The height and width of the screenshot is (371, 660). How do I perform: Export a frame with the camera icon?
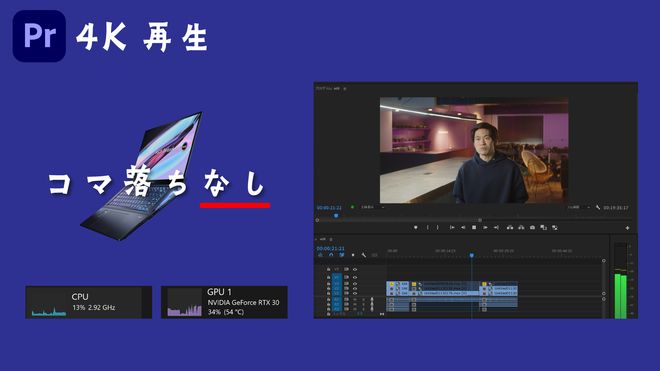(x=532, y=227)
